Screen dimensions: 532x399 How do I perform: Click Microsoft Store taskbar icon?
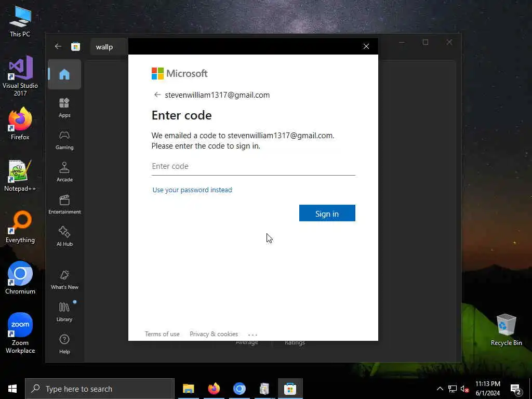(290, 389)
